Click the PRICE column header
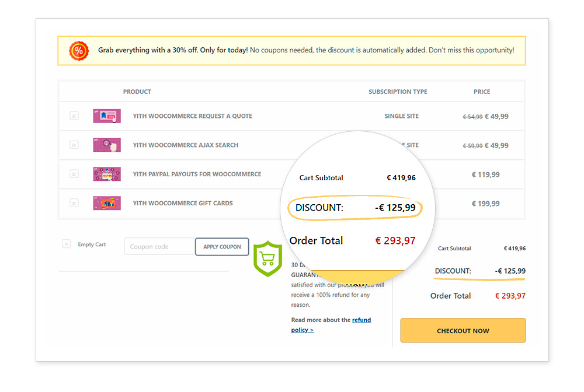584x392 pixels. (x=482, y=92)
